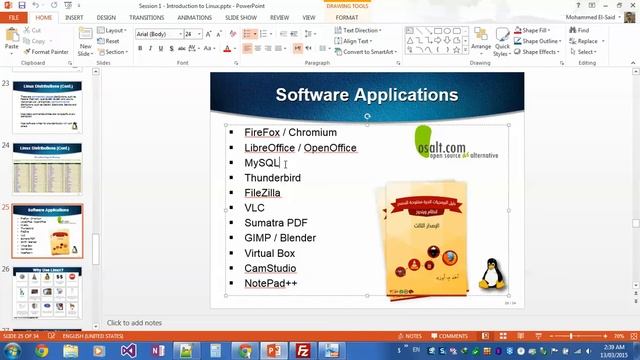Toggle bullets list button
This screenshot has height=360, width=640.
[247, 34]
